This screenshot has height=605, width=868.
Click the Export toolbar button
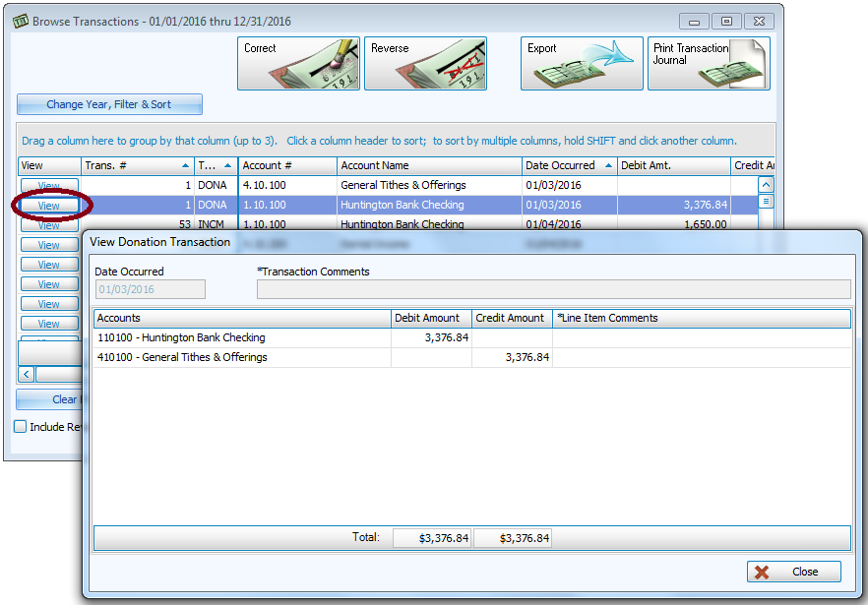581,64
